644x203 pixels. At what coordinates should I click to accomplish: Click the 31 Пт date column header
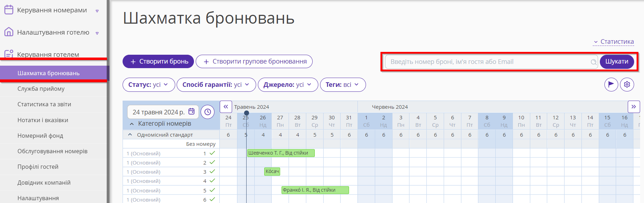[349, 121]
